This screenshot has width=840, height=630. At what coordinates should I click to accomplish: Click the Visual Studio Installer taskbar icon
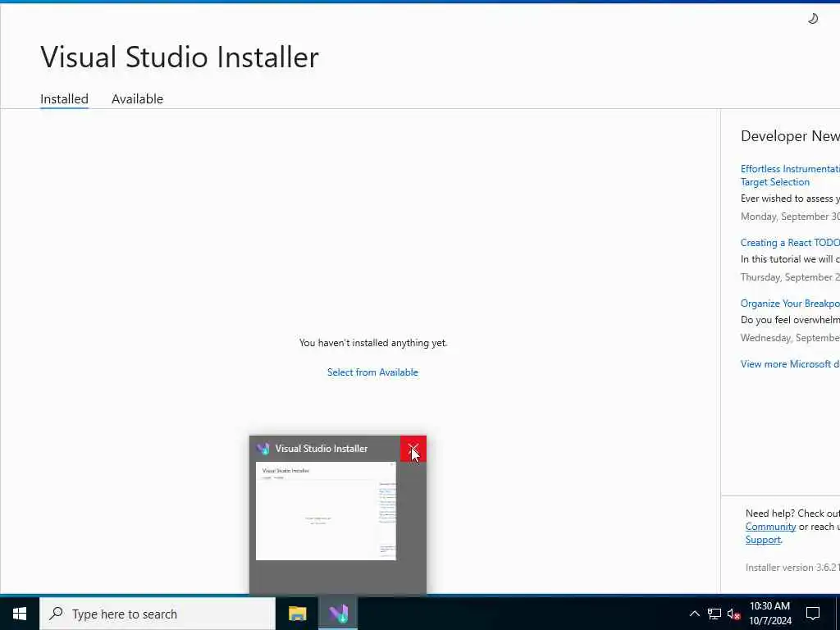[339, 614]
